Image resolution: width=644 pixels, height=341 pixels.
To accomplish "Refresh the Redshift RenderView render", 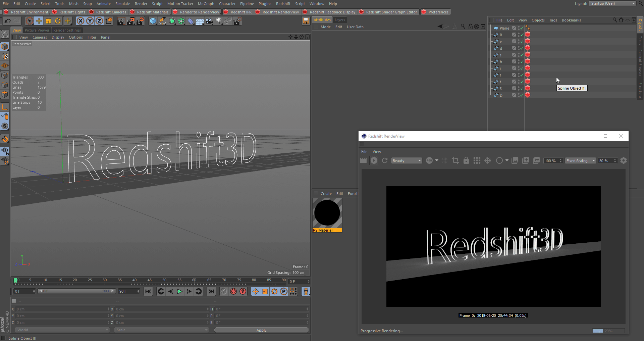I will (385, 161).
